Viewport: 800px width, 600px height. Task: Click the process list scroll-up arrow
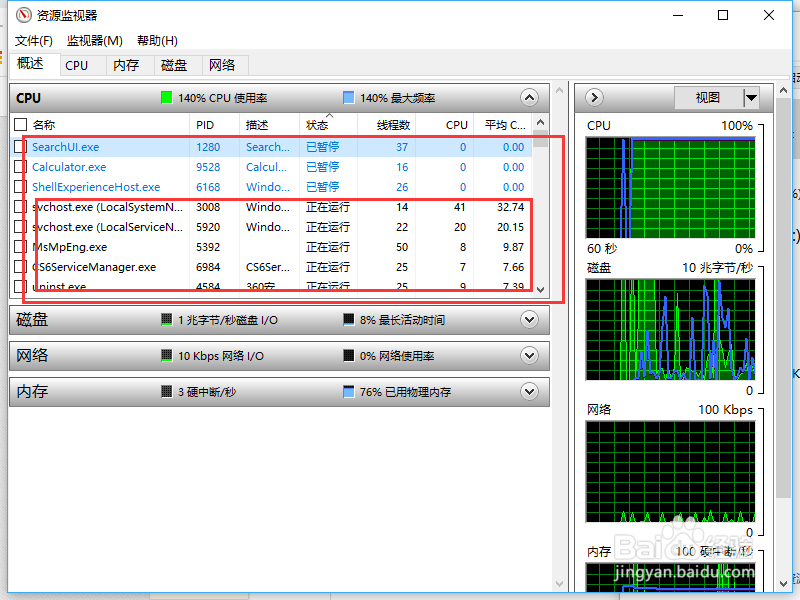click(x=541, y=122)
